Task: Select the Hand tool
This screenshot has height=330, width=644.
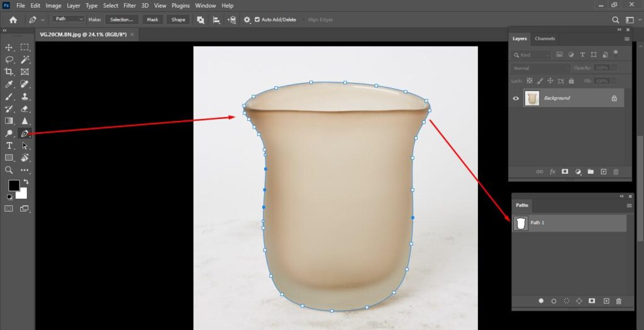Action: pyautogui.click(x=25, y=157)
